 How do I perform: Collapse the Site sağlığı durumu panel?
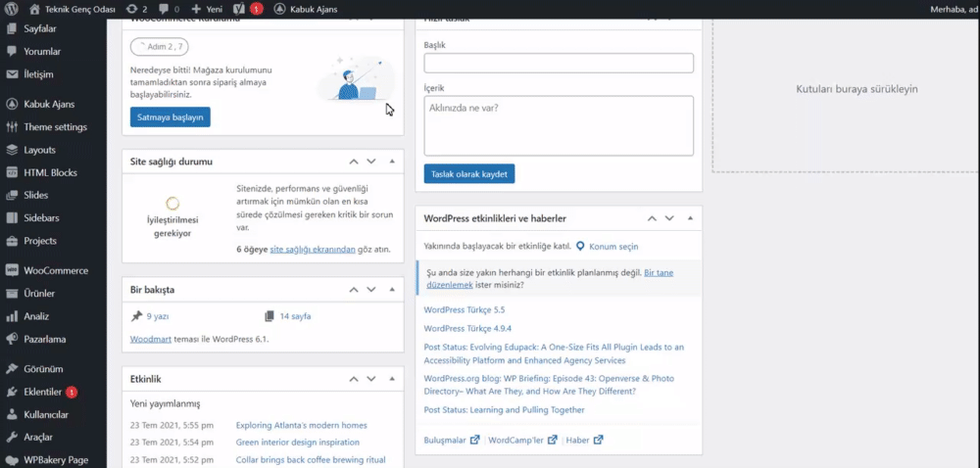point(392,161)
